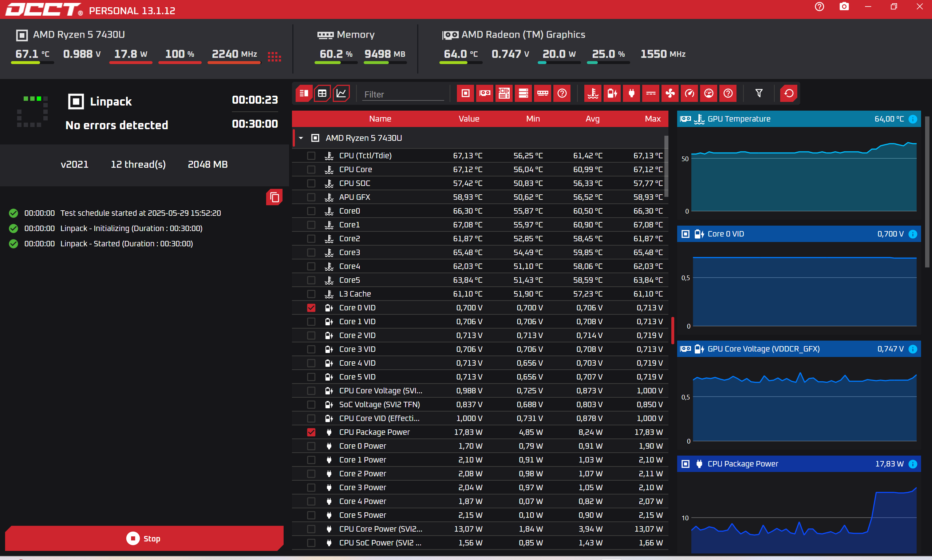
Task: Enable graph for APU GFX row
Action: click(x=311, y=197)
